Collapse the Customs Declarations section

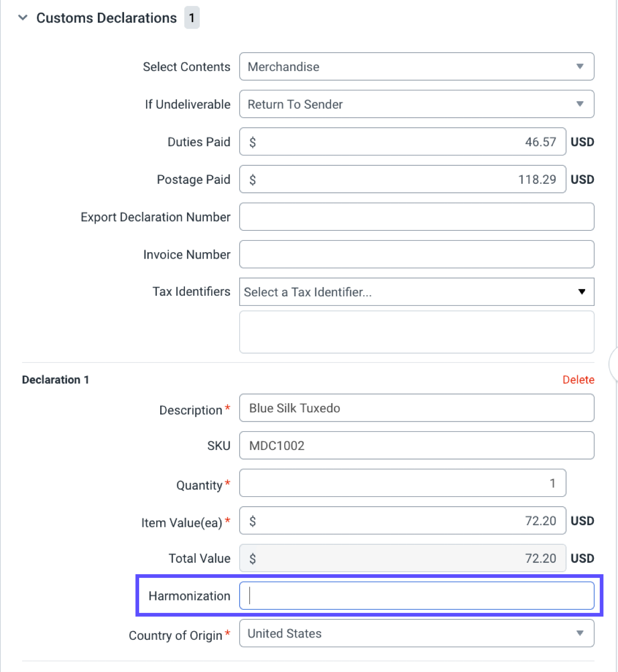click(x=22, y=17)
